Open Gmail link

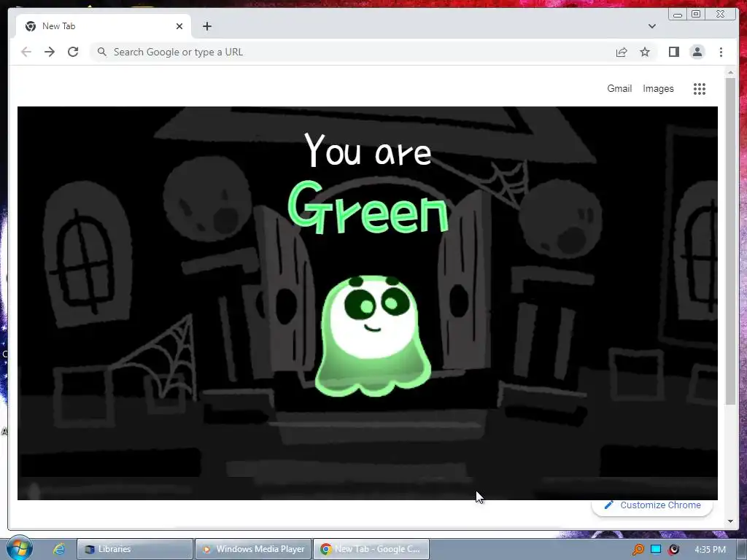tap(619, 88)
